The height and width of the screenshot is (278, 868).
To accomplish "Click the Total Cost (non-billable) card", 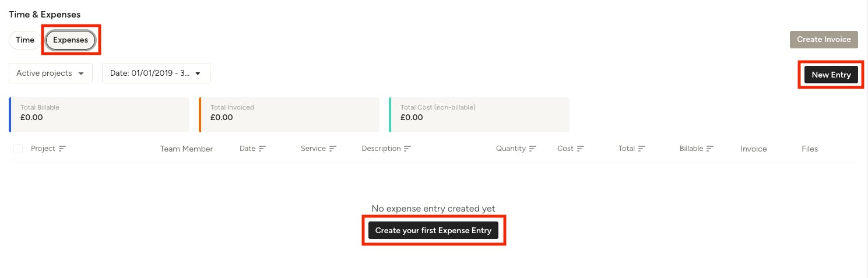I will (x=479, y=115).
